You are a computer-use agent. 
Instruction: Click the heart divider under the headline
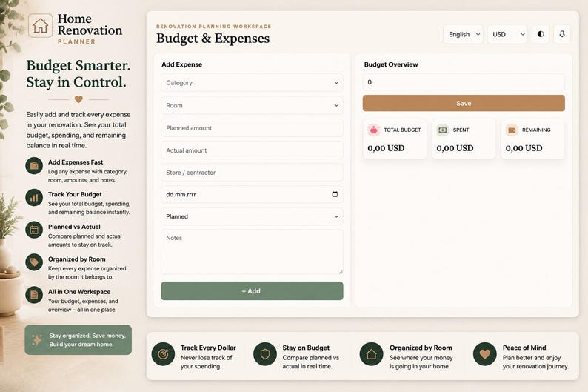(x=78, y=99)
